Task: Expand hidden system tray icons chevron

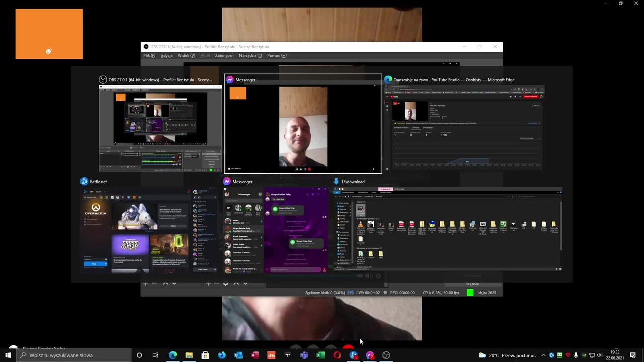Action: coord(543,355)
